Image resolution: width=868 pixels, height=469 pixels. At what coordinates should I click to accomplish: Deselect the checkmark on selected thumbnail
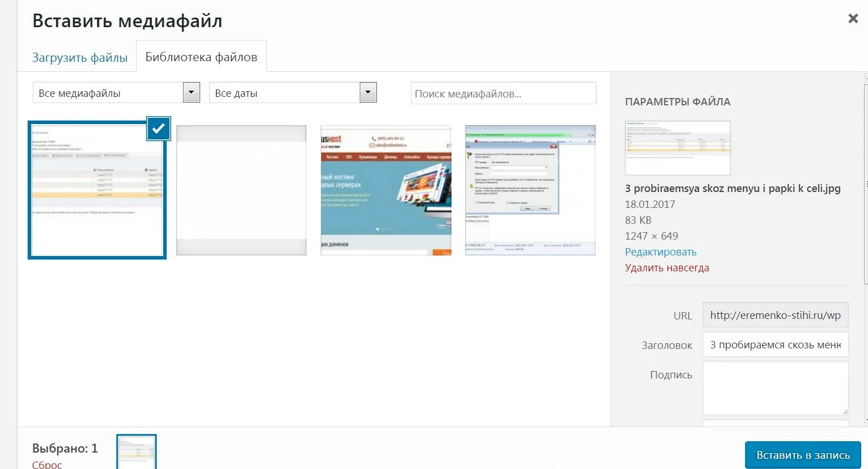(x=158, y=129)
